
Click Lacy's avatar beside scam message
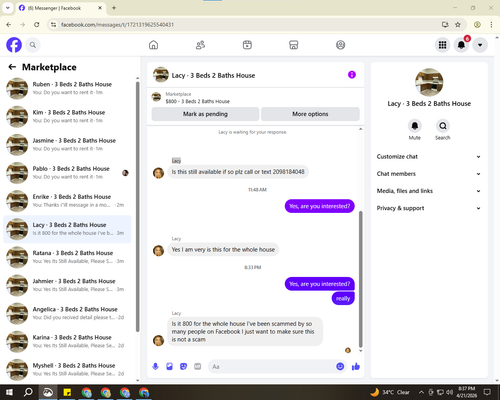pos(158,340)
